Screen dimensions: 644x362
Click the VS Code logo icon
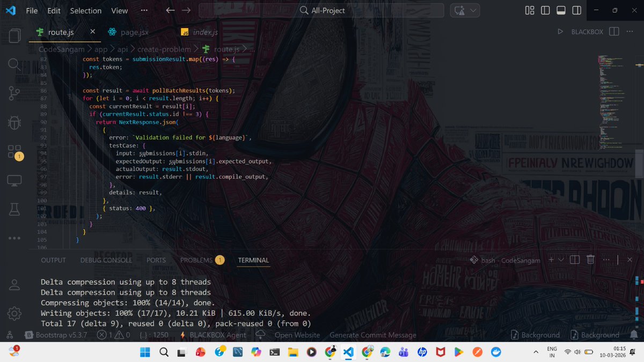click(x=11, y=10)
